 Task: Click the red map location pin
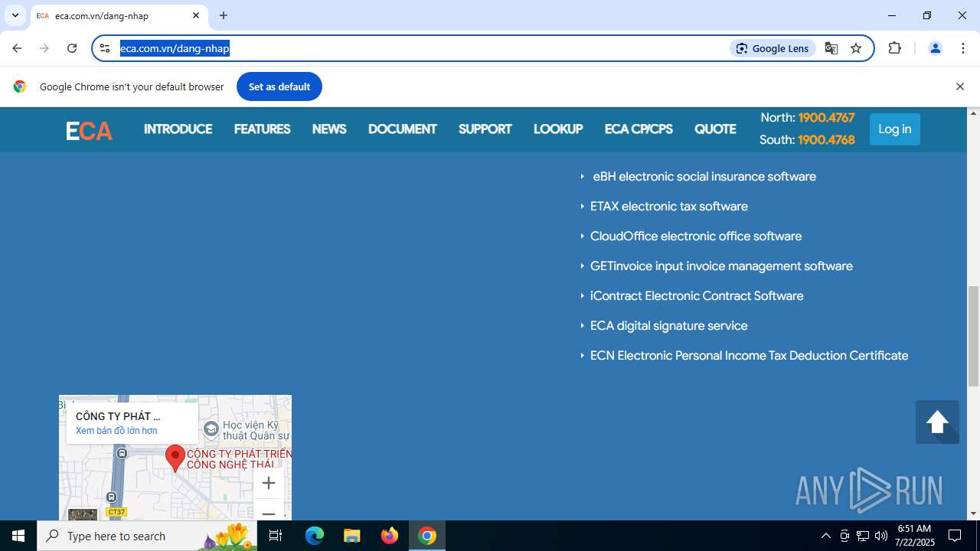(x=175, y=458)
